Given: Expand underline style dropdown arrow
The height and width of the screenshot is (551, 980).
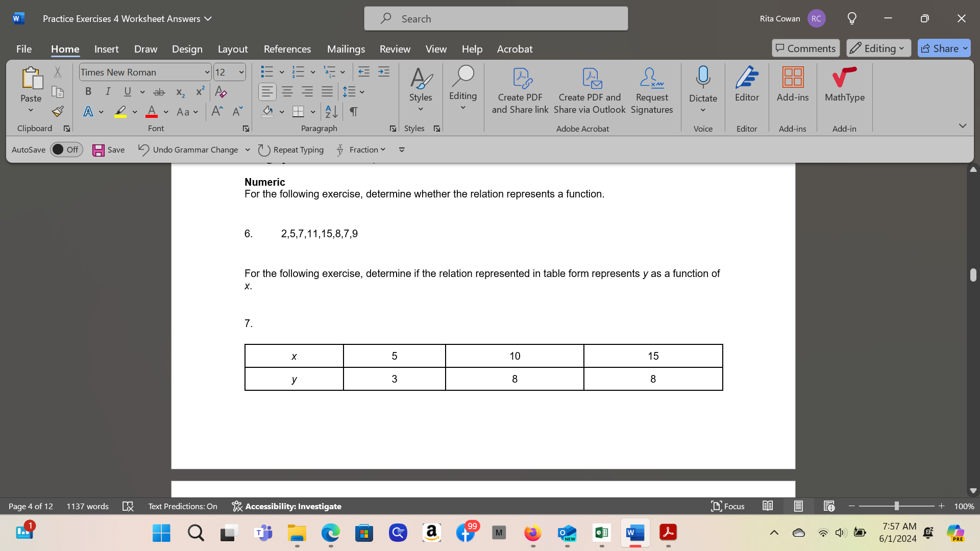Looking at the screenshot, I should tap(142, 92).
